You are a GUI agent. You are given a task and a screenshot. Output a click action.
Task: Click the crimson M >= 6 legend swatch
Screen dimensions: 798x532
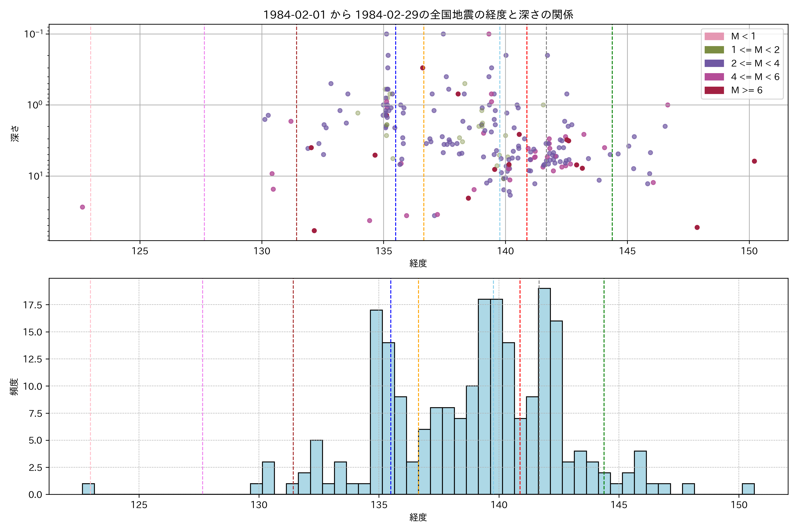coord(714,90)
